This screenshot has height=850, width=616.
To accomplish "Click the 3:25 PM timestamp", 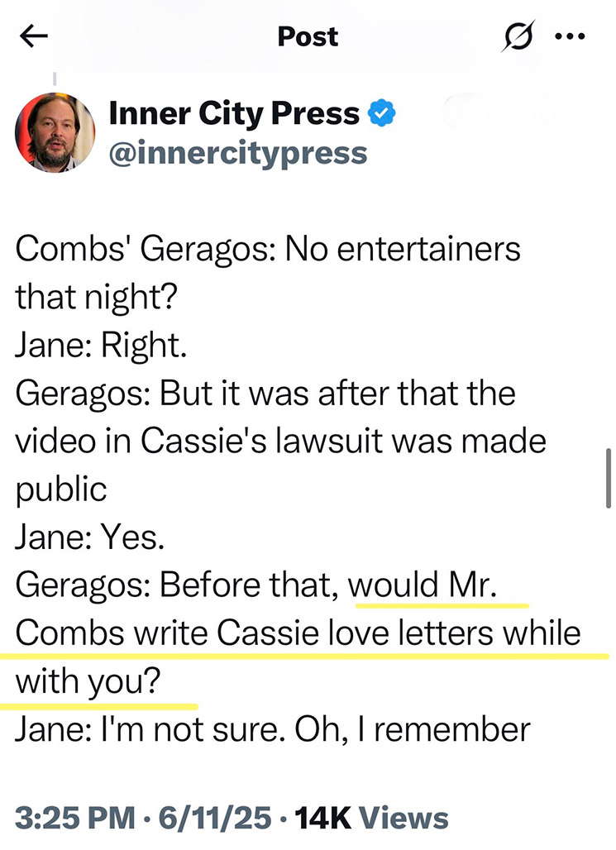I will point(73,818).
